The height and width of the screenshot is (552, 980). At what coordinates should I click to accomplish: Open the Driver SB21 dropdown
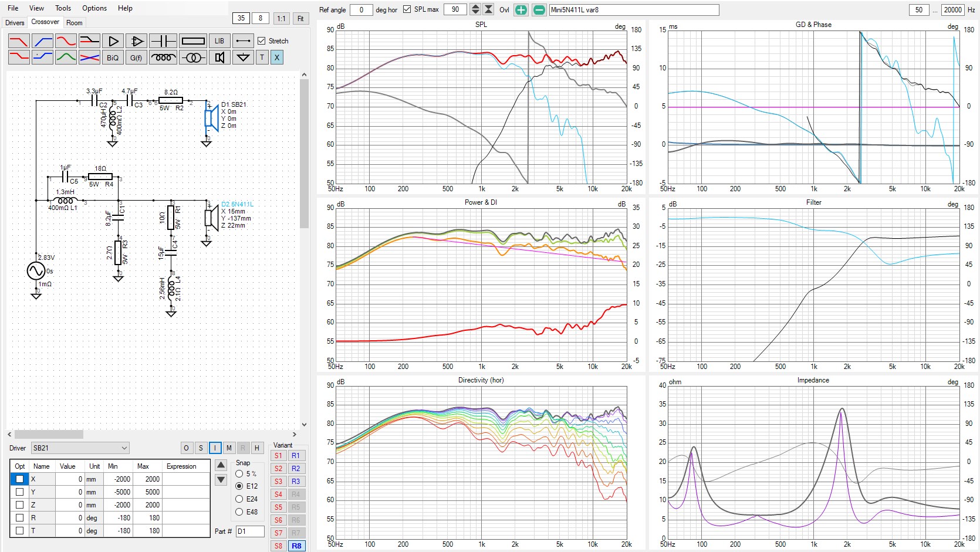(80, 448)
